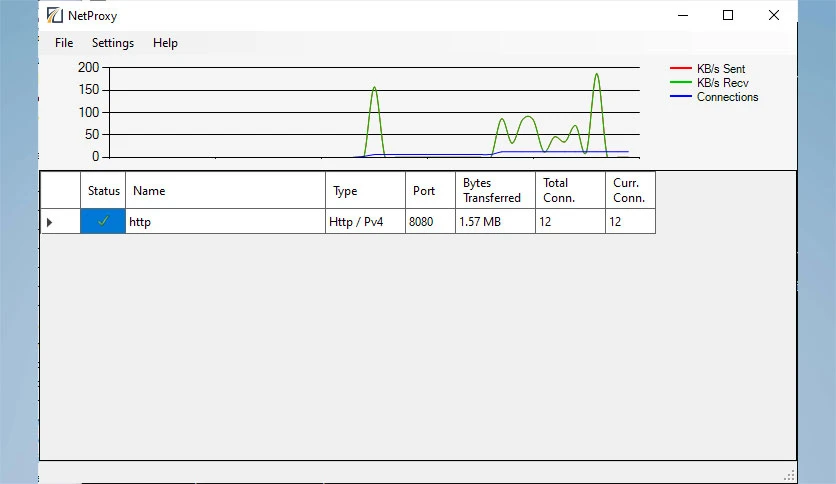The width and height of the screenshot is (836, 484).
Task: Open the Help menu
Action: coord(165,43)
